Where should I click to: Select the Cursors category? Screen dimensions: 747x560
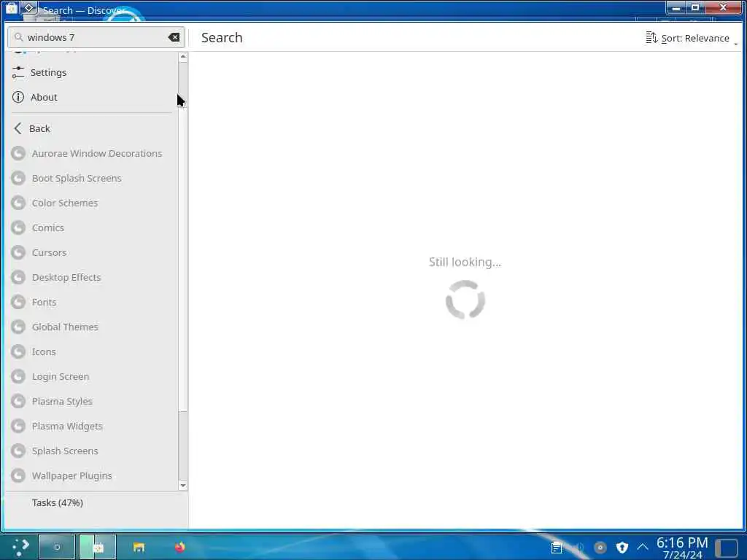pyautogui.click(x=90, y=252)
